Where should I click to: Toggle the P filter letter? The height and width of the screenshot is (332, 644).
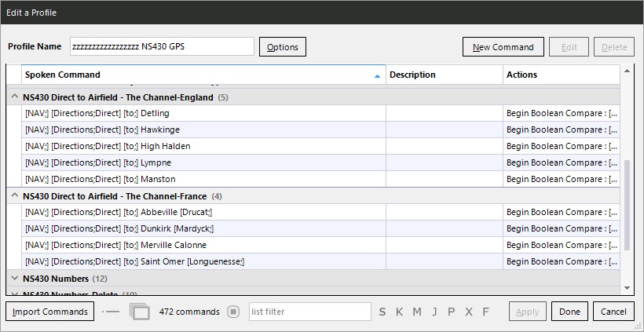pyautogui.click(x=451, y=312)
